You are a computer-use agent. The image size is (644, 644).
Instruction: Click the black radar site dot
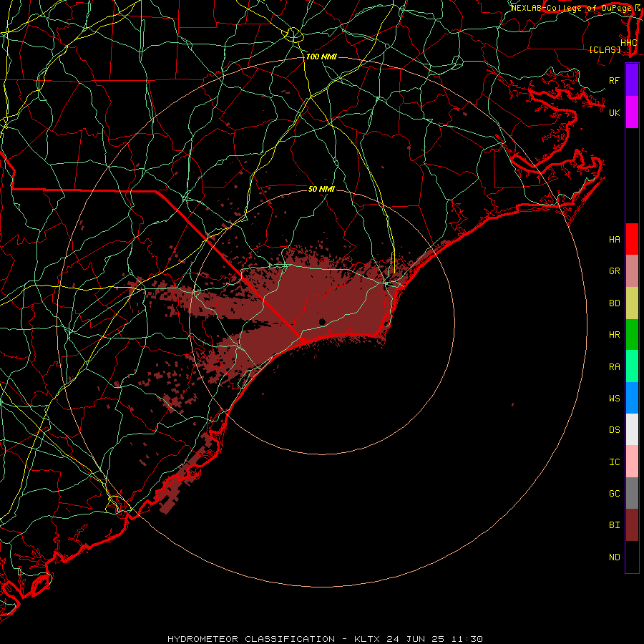tap(322, 321)
